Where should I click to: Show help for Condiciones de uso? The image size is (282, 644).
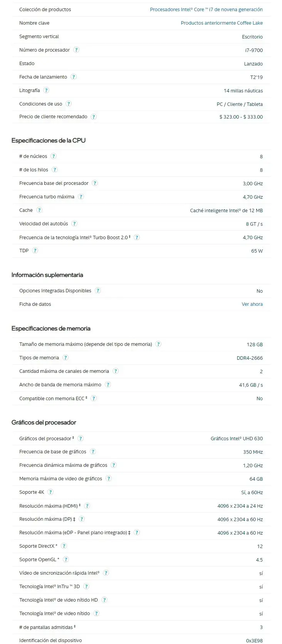pos(69,104)
